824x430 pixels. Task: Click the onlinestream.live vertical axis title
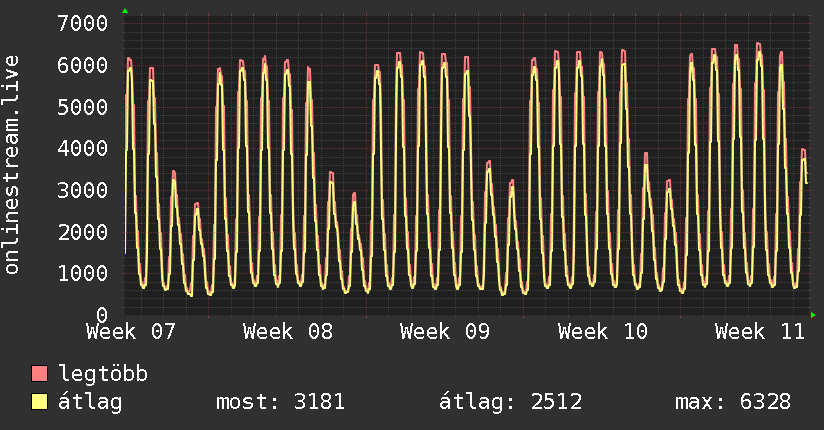click(11, 165)
